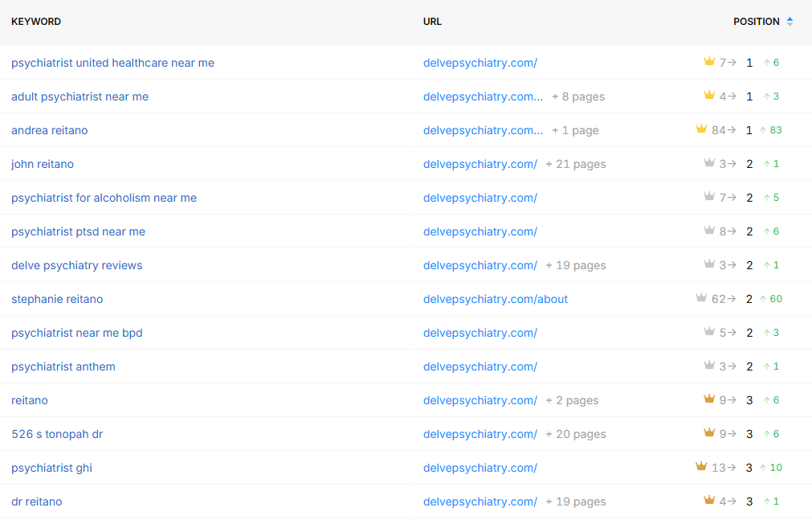Open keyword 'psychiatrist ghi'
Screen dimensions: 812x528
pos(51,468)
